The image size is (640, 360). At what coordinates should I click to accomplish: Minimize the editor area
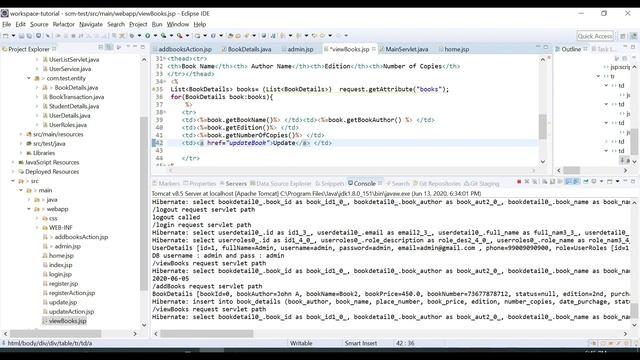click(x=538, y=47)
